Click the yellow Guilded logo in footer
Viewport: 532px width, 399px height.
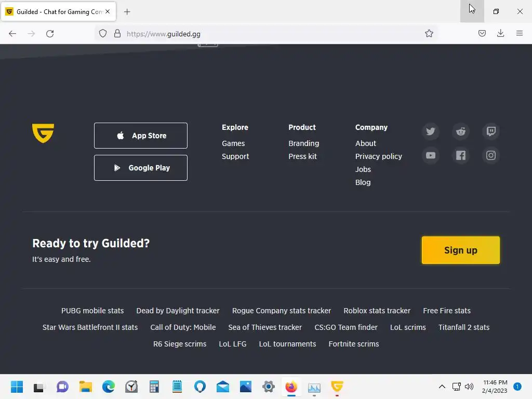pyautogui.click(x=43, y=133)
